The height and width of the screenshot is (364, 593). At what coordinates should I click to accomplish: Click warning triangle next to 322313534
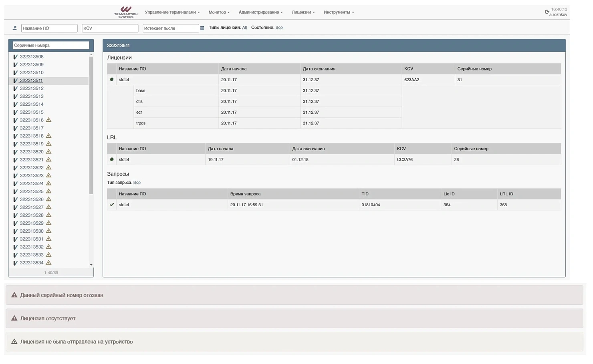tap(48, 263)
